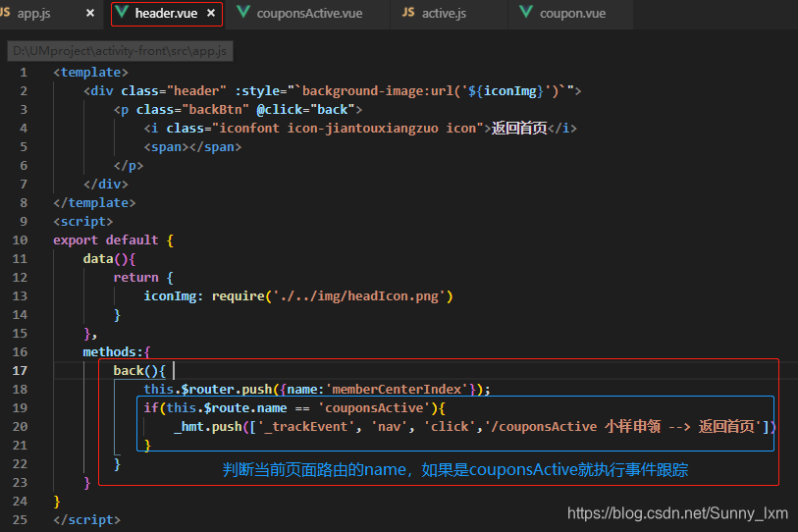Click the empty <span></span> element
Screen dimensions: 798x532
[x=193, y=147]
